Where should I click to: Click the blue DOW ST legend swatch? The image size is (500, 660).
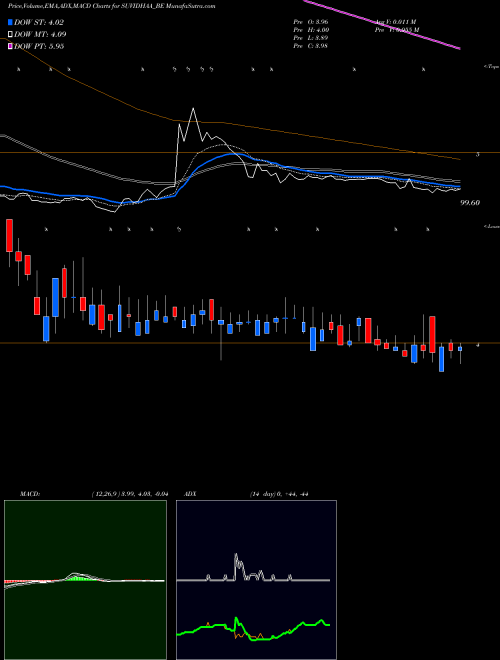click(11, 22)
